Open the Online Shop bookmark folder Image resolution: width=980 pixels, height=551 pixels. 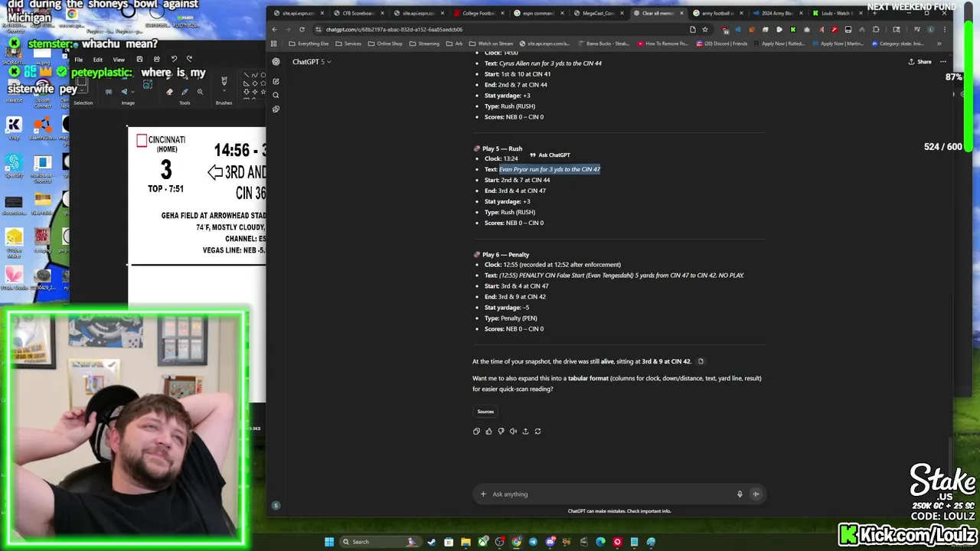click(385, 44)
